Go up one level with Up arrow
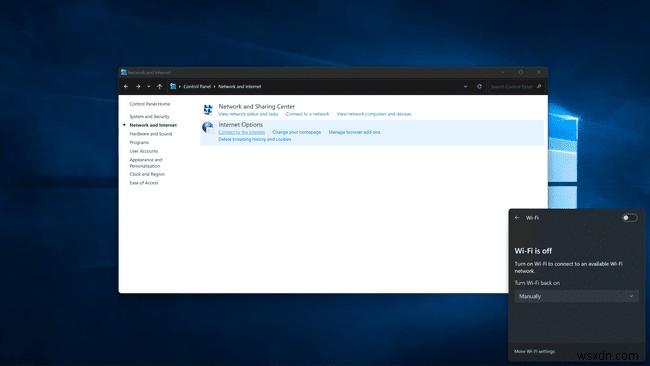650x366 pixels. [160, 87]
